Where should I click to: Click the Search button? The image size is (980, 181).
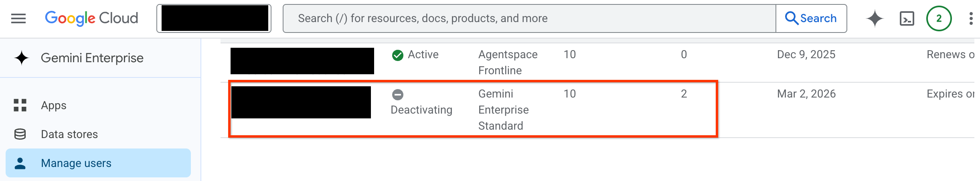pyautogui.click(x=811, y=18)
